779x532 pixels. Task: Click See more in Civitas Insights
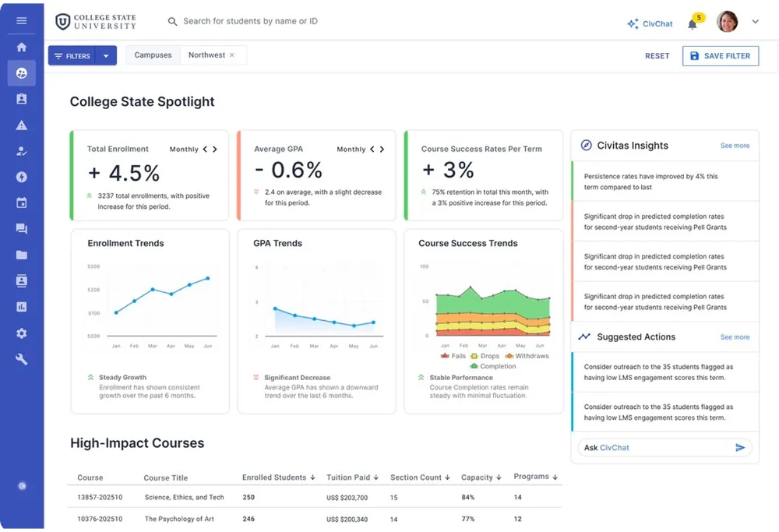click(x=735, y=146)
